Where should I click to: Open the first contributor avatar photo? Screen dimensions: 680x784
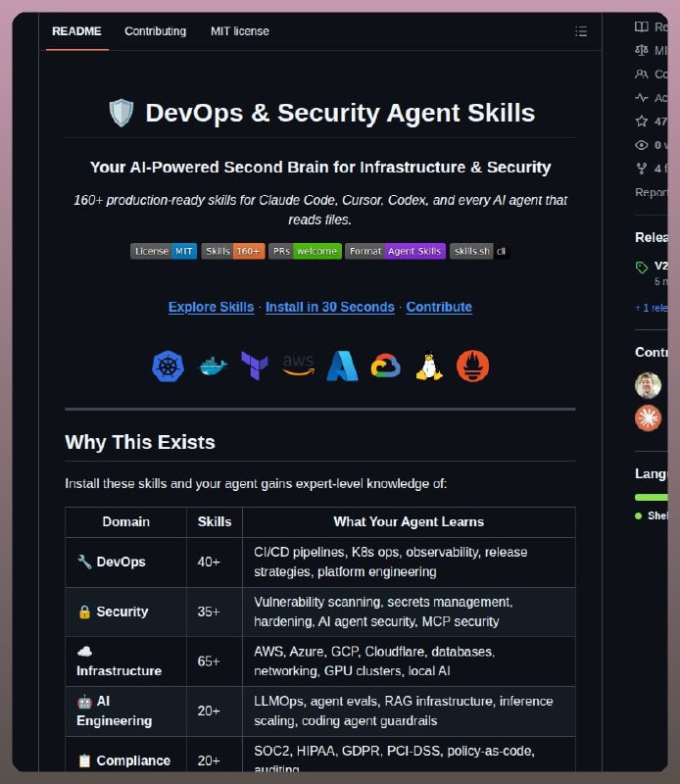(x=648, y=385)
